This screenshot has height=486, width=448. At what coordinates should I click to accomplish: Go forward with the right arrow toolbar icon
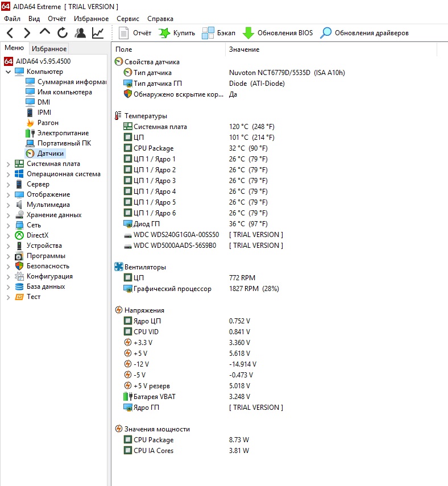27,33
